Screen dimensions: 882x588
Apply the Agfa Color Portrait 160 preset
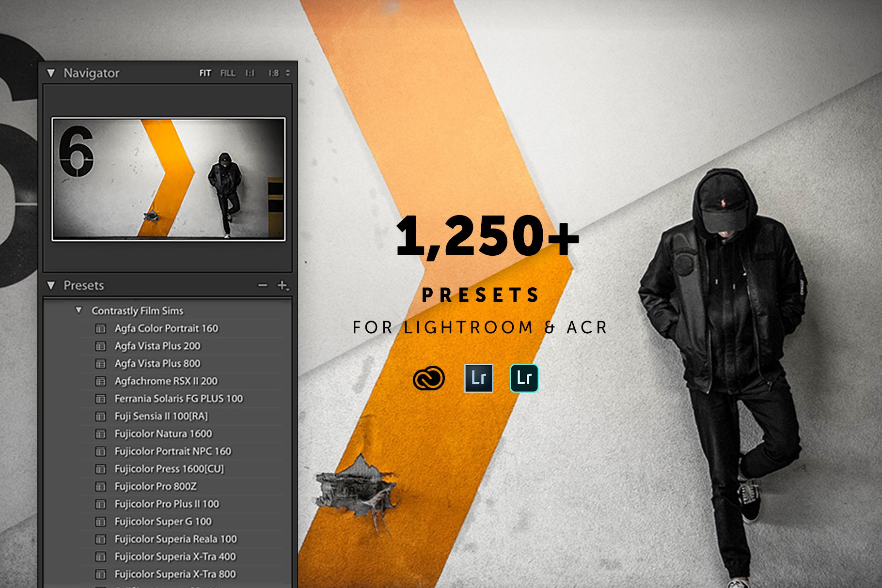166,328
